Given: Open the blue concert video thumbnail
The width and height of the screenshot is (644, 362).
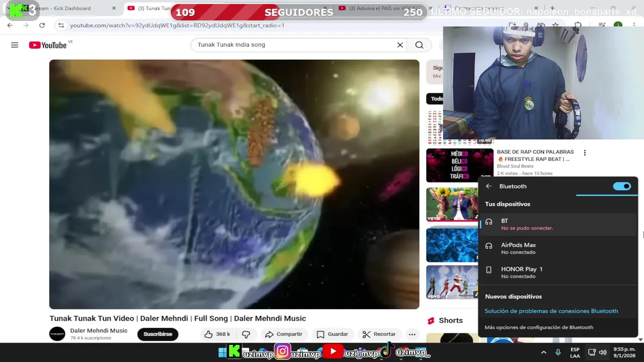Looking at the screenshot, I should (452, 245).
